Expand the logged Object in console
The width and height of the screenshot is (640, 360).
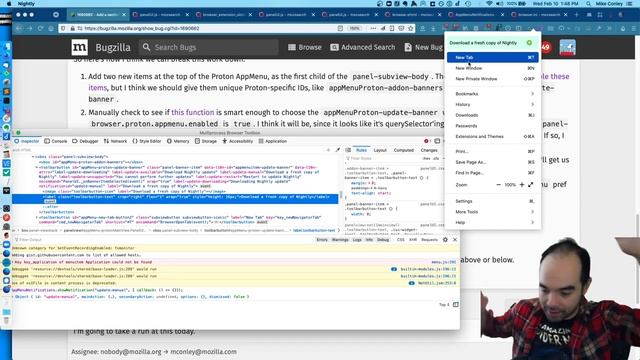point(13,297)
